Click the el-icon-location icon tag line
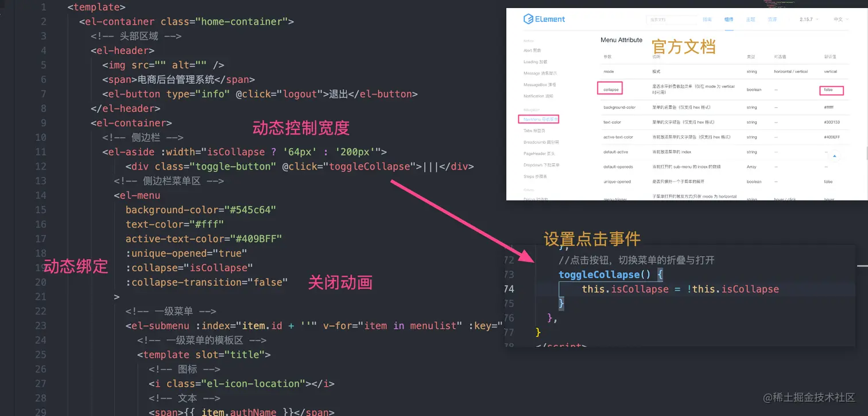Viewport: 868px width, 416px height. tap(242, 383)
